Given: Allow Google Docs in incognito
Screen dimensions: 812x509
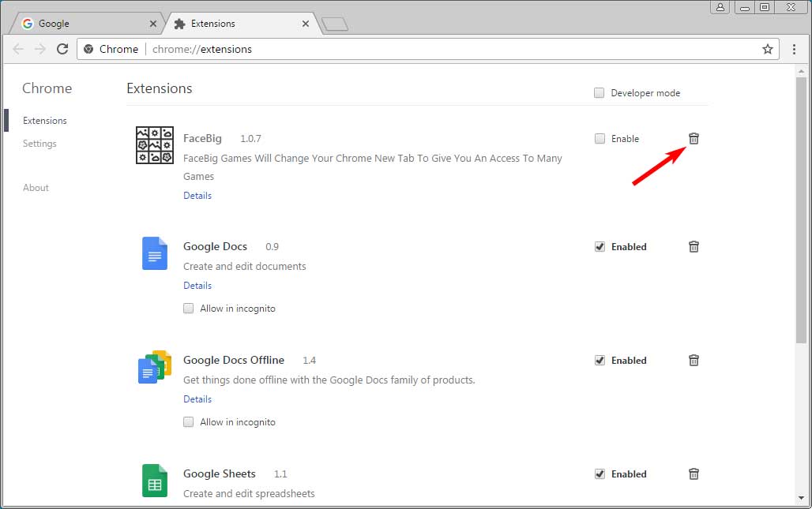Looking at the screenshot, I should (x=188, y=308).
